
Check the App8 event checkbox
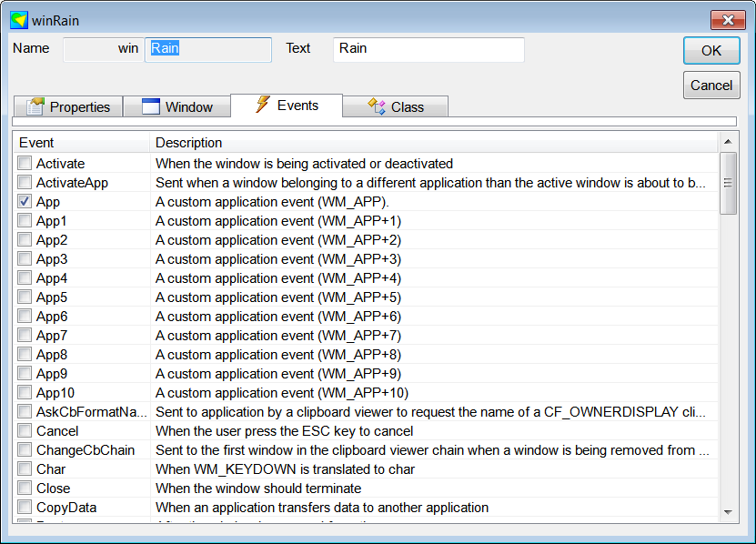click(25, 354)
